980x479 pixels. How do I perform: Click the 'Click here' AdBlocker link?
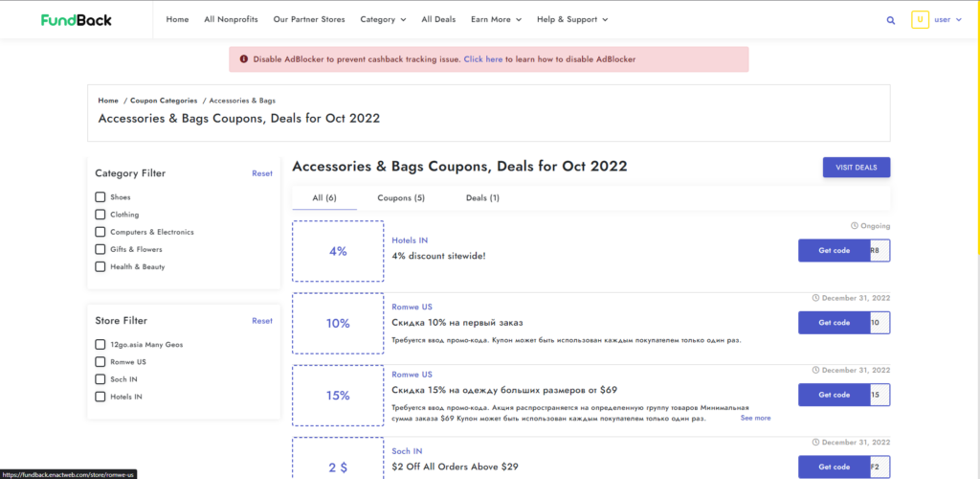click(x=483, y=59)
